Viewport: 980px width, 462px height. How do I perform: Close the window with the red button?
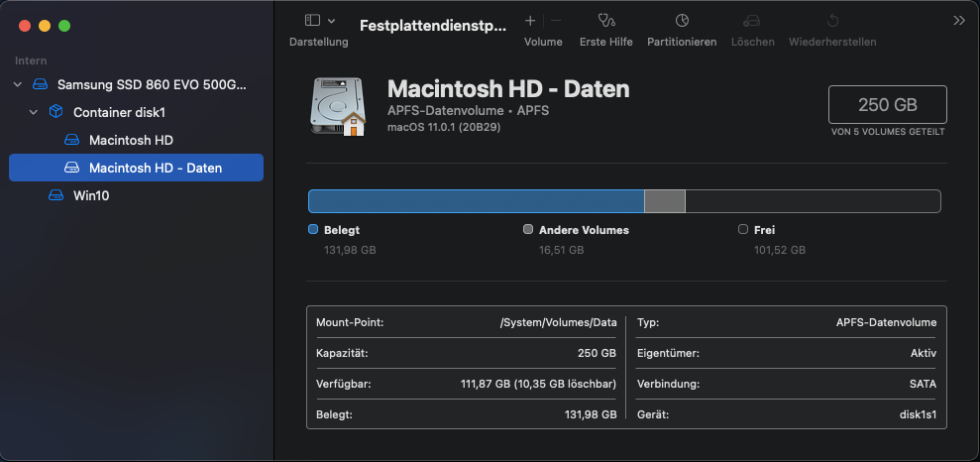(25, 26)
